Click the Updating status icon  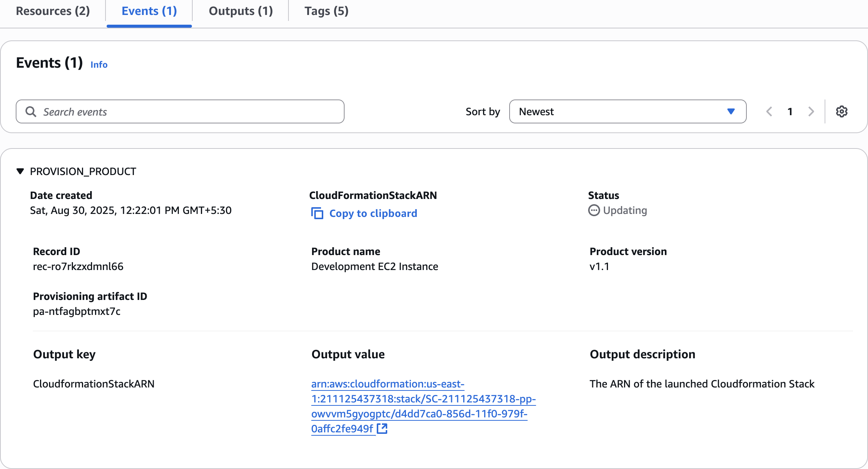coord(594,211)
